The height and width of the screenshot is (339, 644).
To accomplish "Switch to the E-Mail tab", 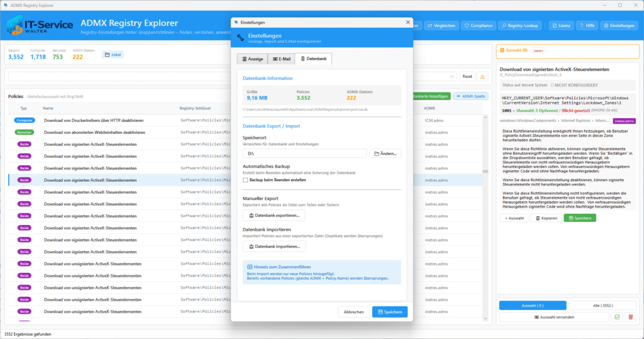I will pyautogui.click(x=281, y=58).
